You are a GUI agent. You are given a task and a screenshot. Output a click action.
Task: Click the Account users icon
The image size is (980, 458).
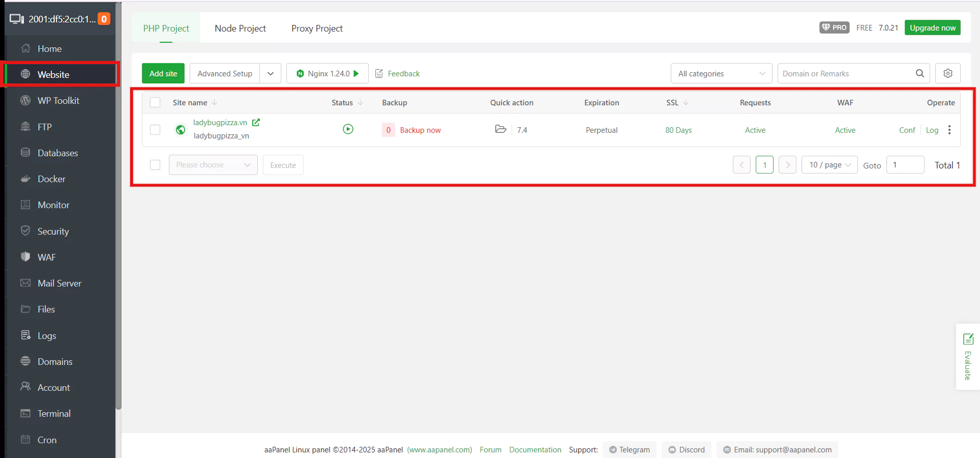coord(25,387)
